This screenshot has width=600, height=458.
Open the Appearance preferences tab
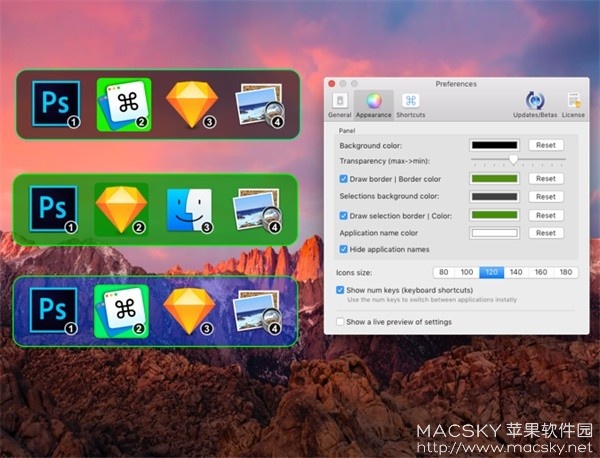click(x=374, y=105)
